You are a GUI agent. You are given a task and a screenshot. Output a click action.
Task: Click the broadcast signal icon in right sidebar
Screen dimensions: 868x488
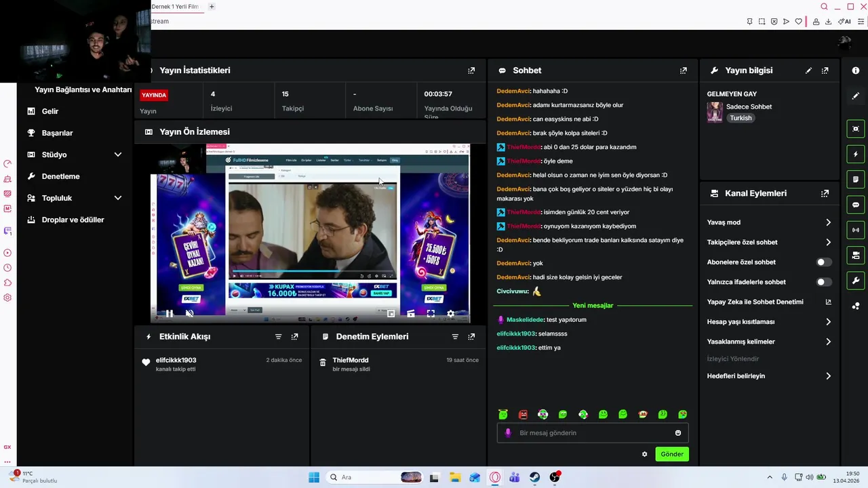pyautogui.click(x=856, y=230)
